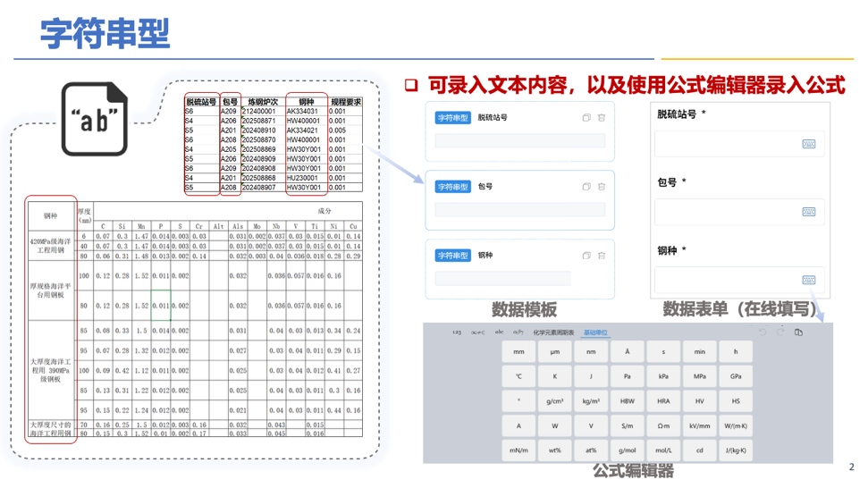Screen dimensions: 868x488
Task: Click 字符串型 tag on 包号 field
Action: (x=452, y=187)
